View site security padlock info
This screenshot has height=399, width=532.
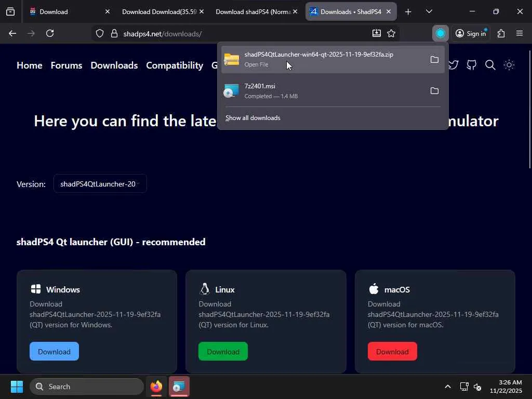click(x=114, y=34)
